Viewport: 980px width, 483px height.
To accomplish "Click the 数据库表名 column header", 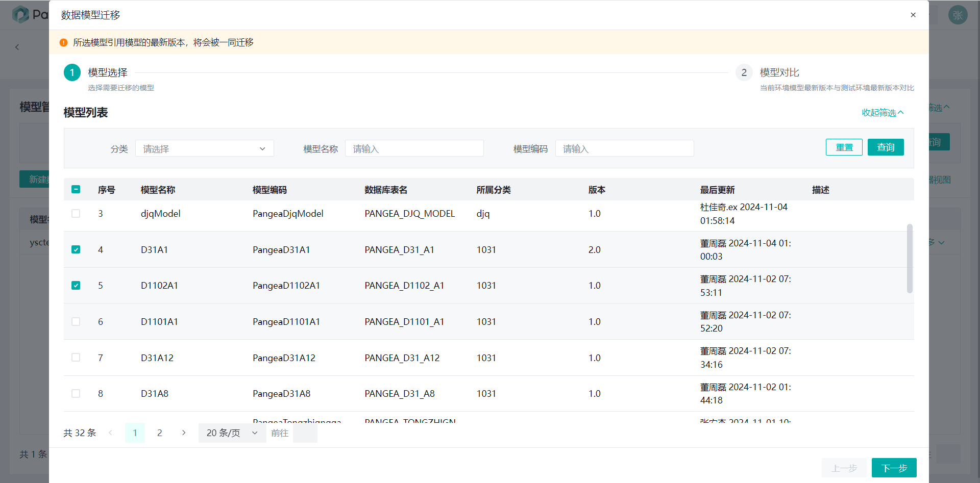I will [386, 190].
